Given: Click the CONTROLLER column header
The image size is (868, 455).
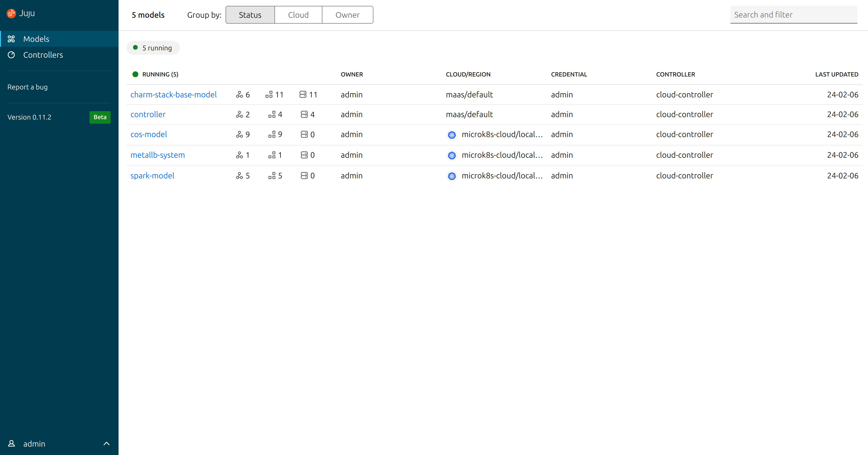Looking at the screenshot, I should pyautogui.click(x=675, y=74).
